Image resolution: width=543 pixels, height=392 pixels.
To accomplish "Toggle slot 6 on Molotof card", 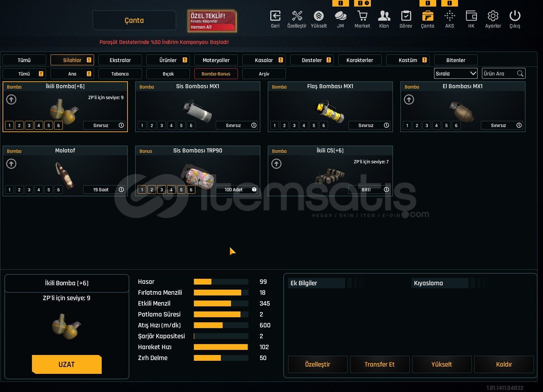I will point(58,190).
